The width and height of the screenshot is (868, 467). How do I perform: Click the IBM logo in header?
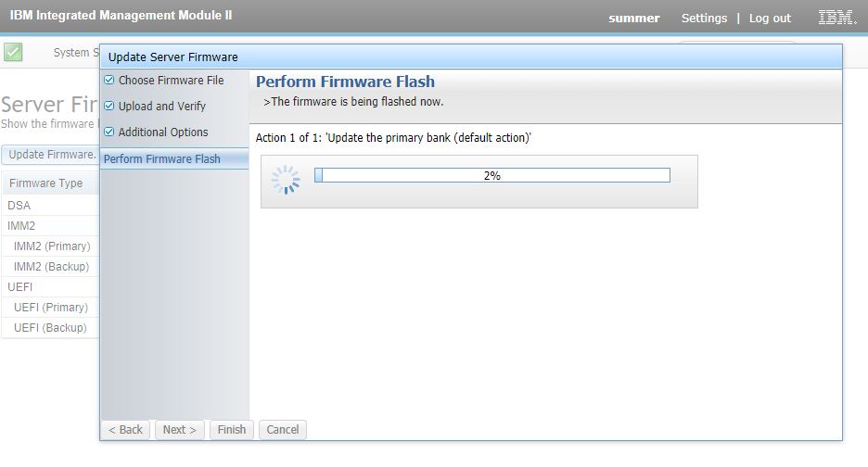(x=837, y=18)
